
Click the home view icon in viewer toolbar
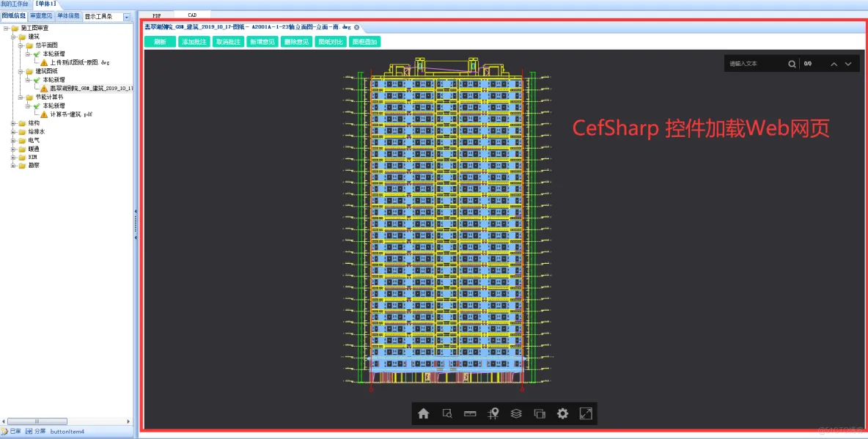click(x=424, y=413)
